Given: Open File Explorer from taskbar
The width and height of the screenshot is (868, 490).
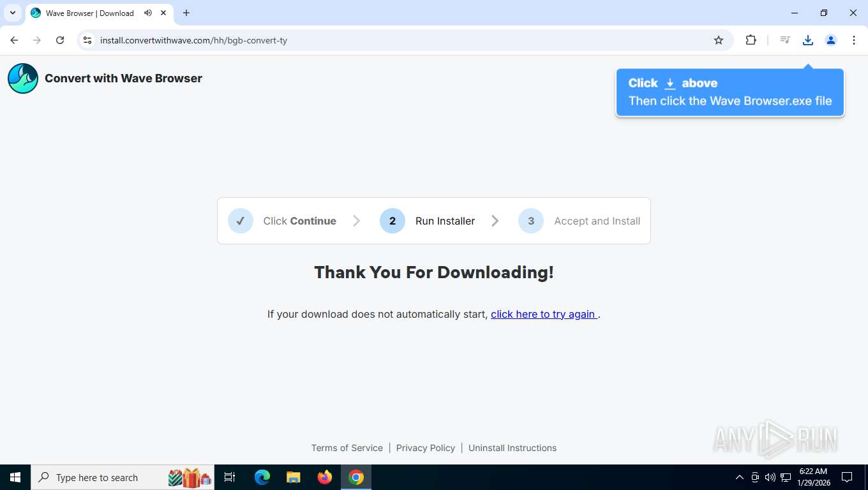Looking at the screenshot, I should (294, 477).
